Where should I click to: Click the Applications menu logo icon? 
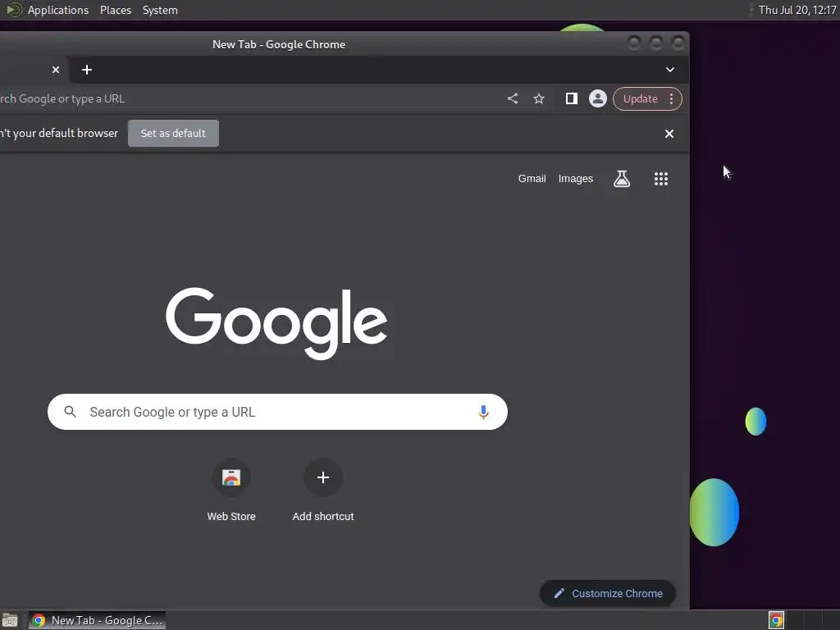(13, 10)
